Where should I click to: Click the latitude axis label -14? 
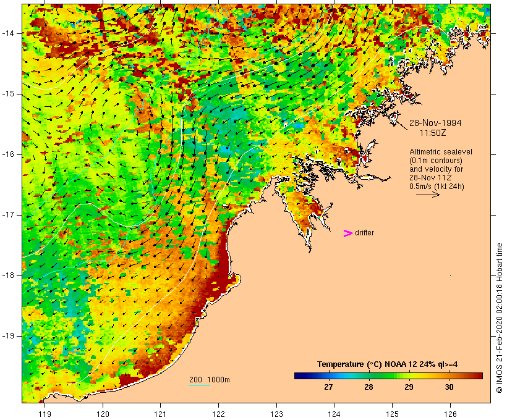click(x=8, y=33)
